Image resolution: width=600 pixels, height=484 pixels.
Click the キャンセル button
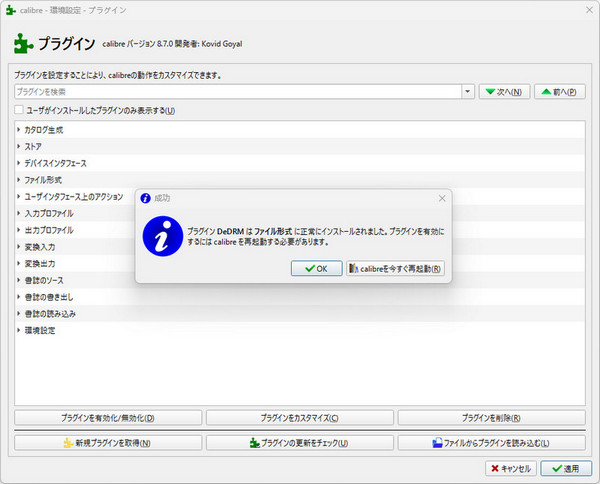511,468
